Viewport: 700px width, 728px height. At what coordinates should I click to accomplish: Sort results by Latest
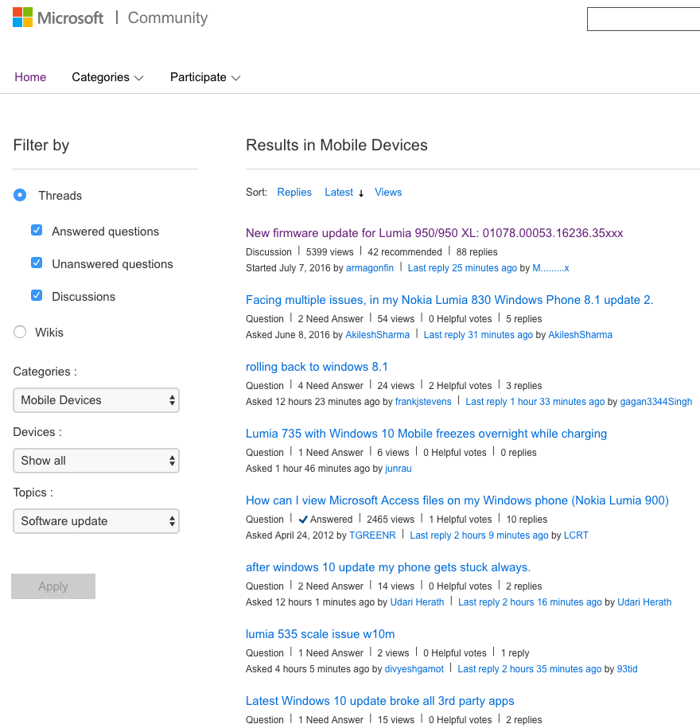click(x=339, y=193)
